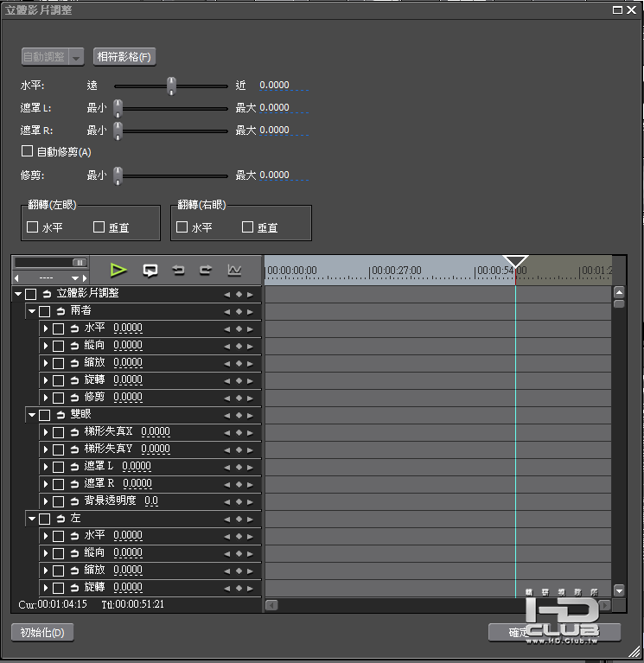Toggle the graph curve view icon
This screenshot has height=663, width=644.
[x=234, y=270]
